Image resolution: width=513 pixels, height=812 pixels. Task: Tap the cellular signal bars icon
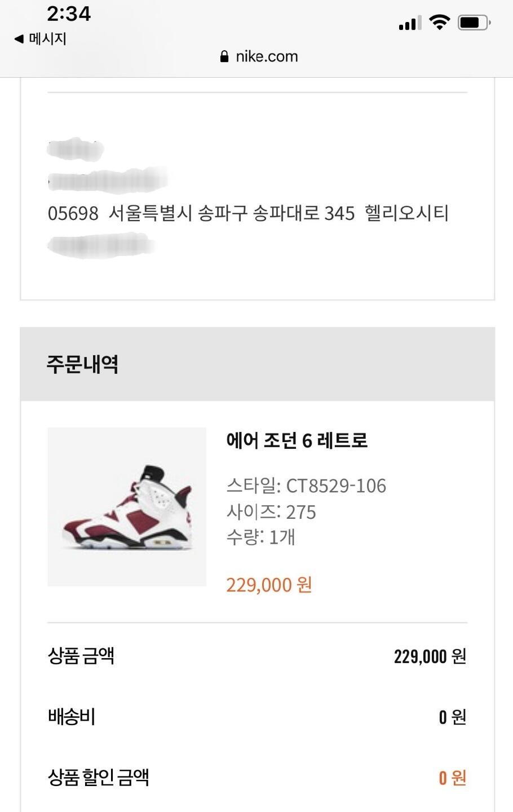tap(410, 23)
